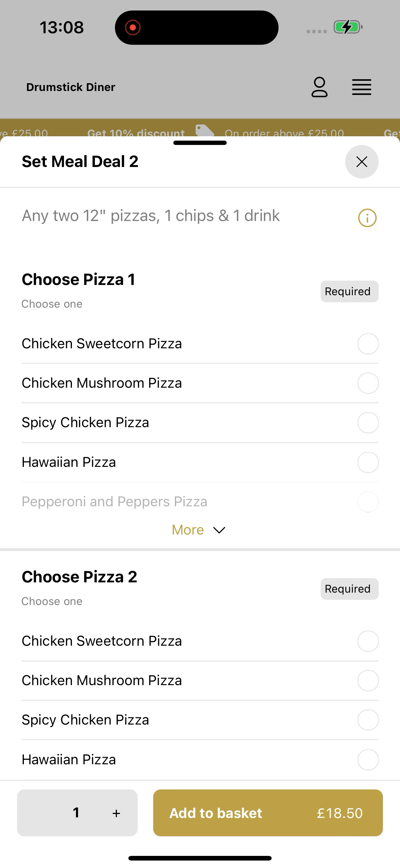Viewport: 400px width, 868px height.
Task: Tap the screen recording indicator icon
Action: (133, 27)
